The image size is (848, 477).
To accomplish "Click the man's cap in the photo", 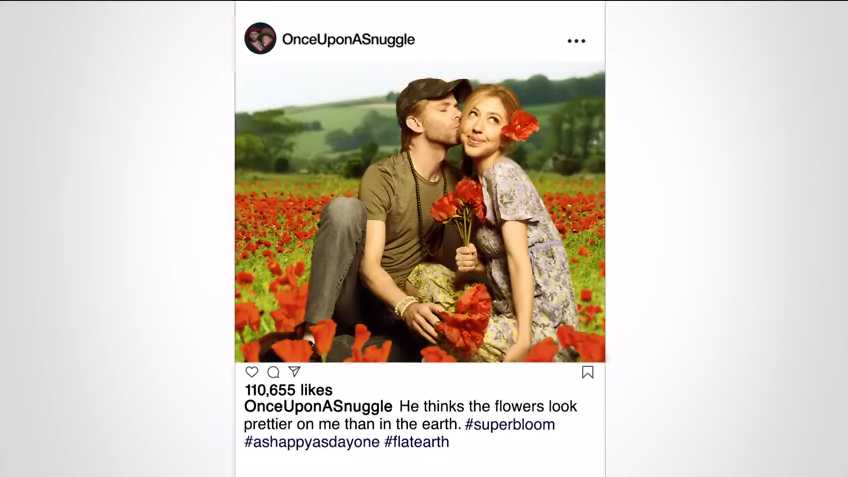I will click(430, 93).
